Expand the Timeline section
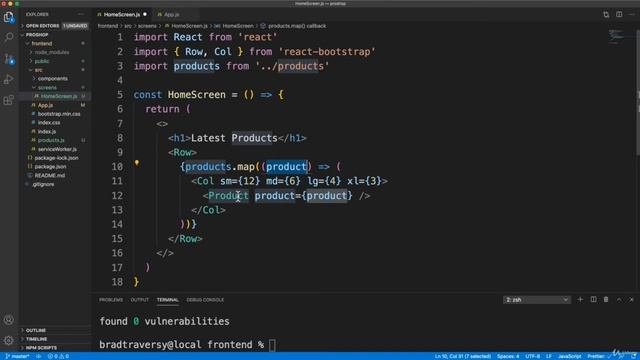Image resolution: width=640 pixels, height=360 pixels. click(55, 339)
